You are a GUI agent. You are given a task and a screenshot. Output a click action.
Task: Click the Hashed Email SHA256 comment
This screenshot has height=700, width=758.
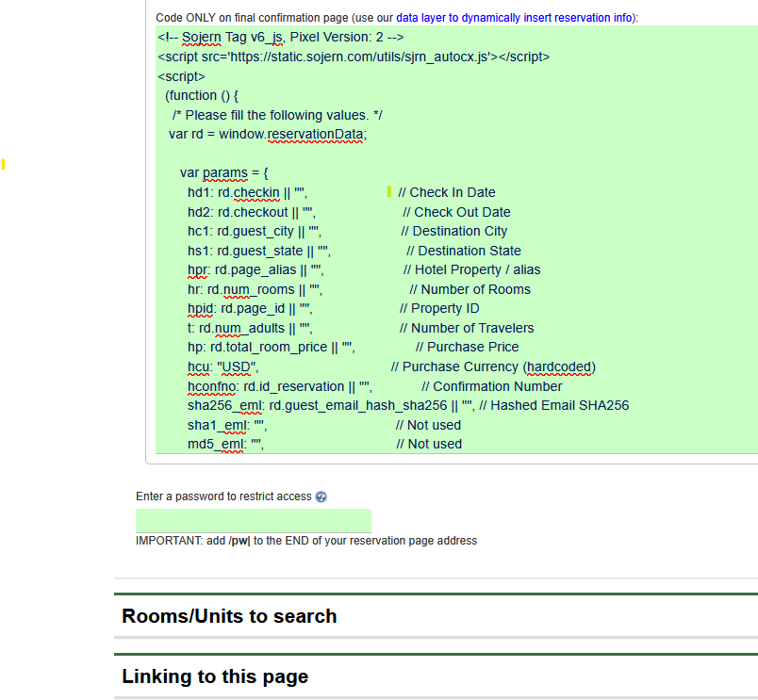click(x=553, y=405)
